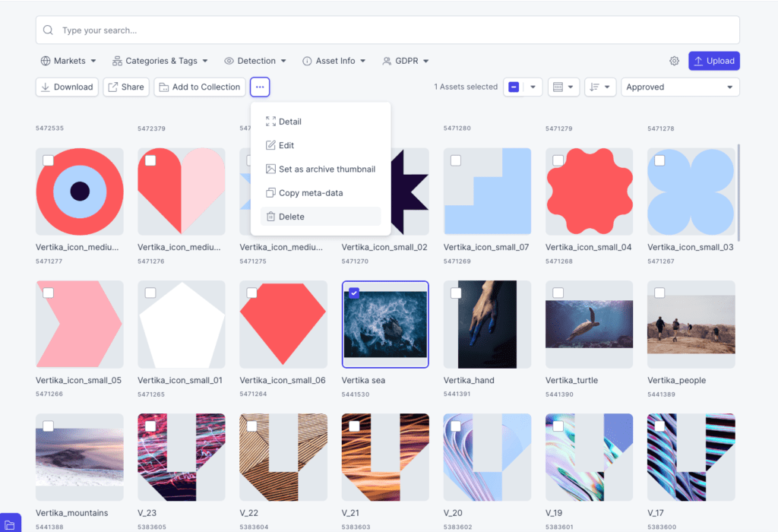Screen dimensions: 778x532
Task: Click the search magnifier icon
Action: click(48, 30)
